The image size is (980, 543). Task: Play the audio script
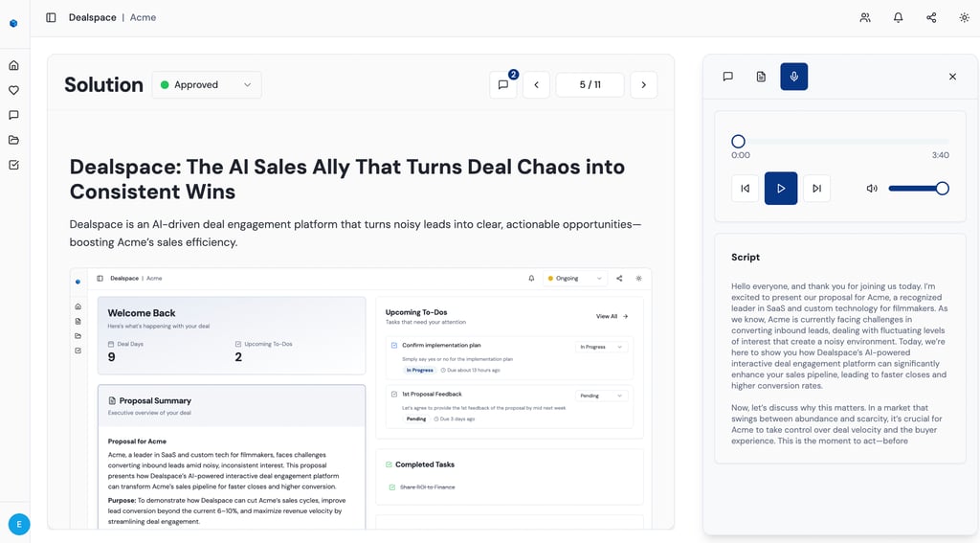pos(781,189)
